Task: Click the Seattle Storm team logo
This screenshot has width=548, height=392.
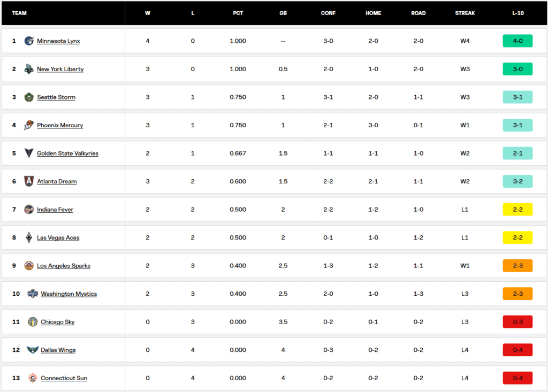Action: point(29,97)
